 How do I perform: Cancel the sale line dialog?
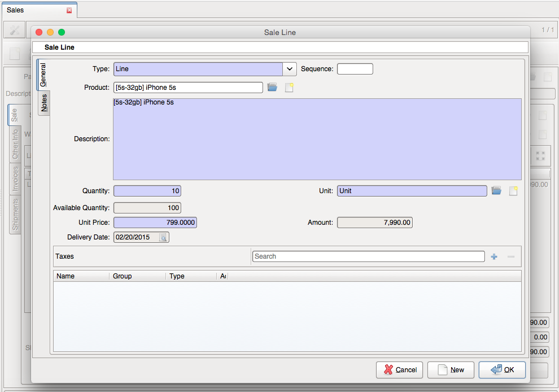pyautogui.click(x=399, y=370)
